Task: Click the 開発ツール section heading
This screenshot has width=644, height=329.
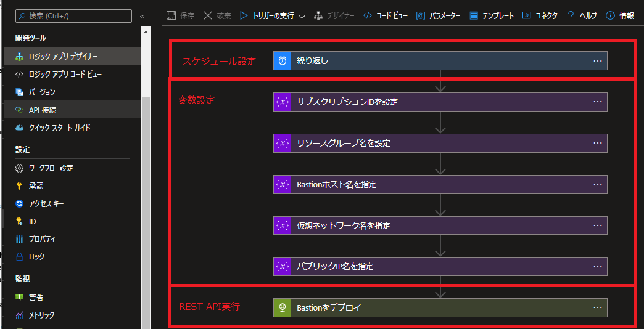Action: click(30, 38)
